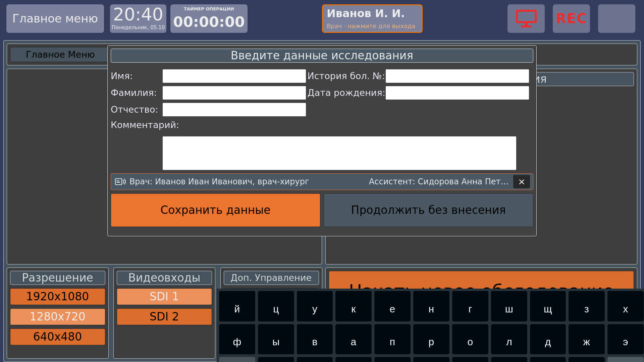The width and height of the screenshot is (644, 362).
Task: Tap the в key on the keyboard
Action: click(x=315, y=339)
